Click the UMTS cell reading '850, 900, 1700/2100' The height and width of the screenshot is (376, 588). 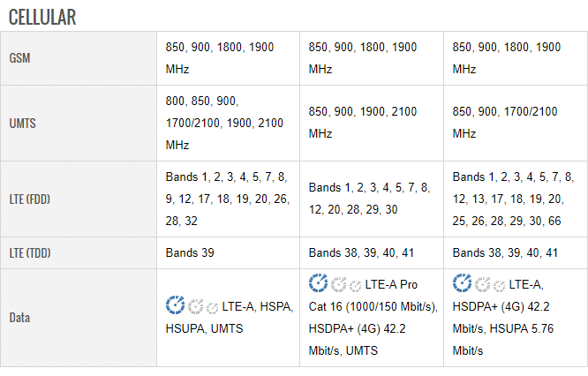[x=505, y=123]
